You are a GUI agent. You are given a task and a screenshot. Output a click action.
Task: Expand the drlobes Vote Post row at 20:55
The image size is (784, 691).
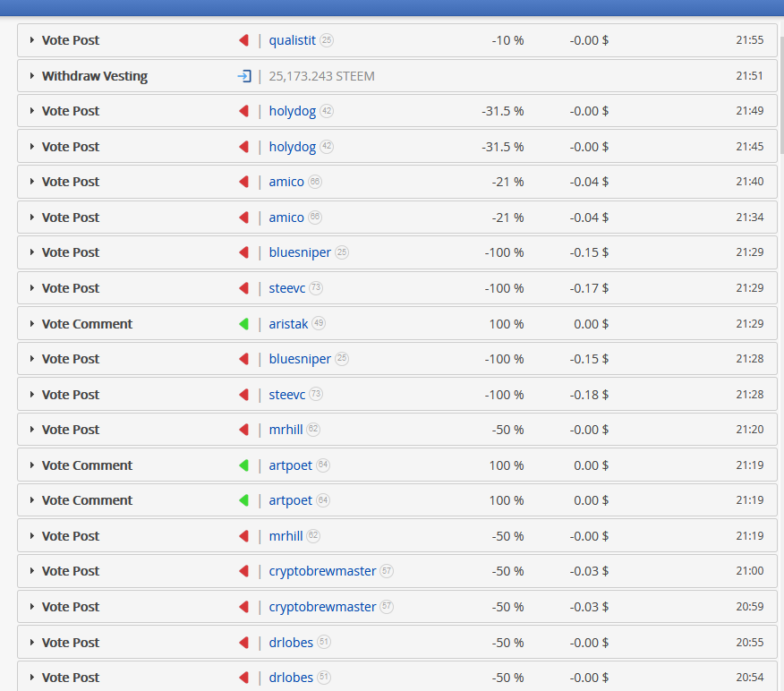(32, 643)
